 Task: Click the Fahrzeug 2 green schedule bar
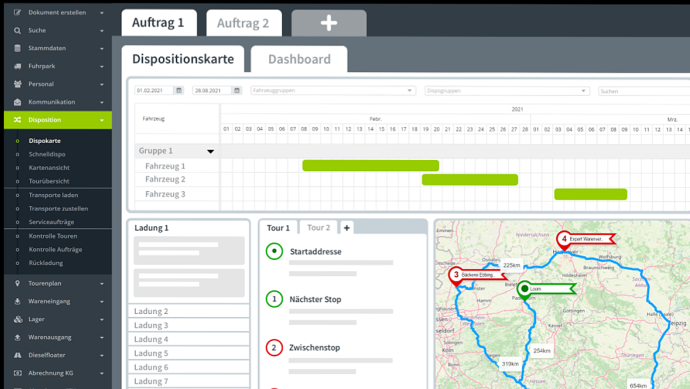[x=470, y=180]
